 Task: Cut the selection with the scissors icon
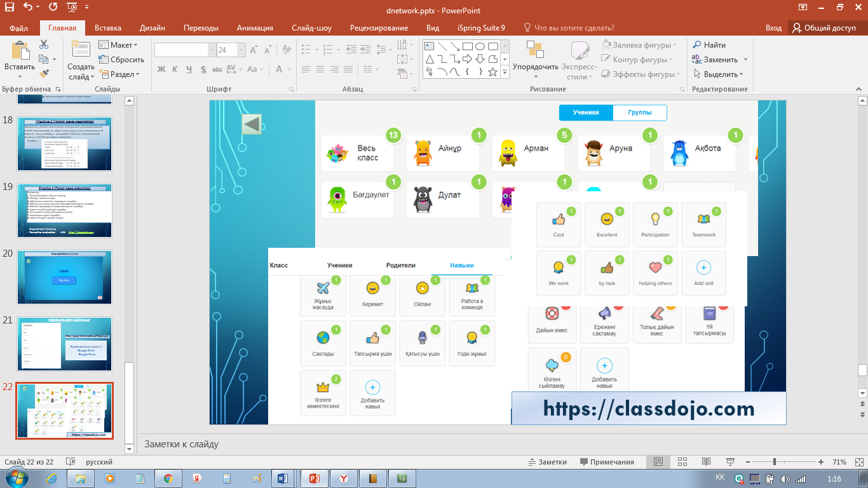pos(44,44)
